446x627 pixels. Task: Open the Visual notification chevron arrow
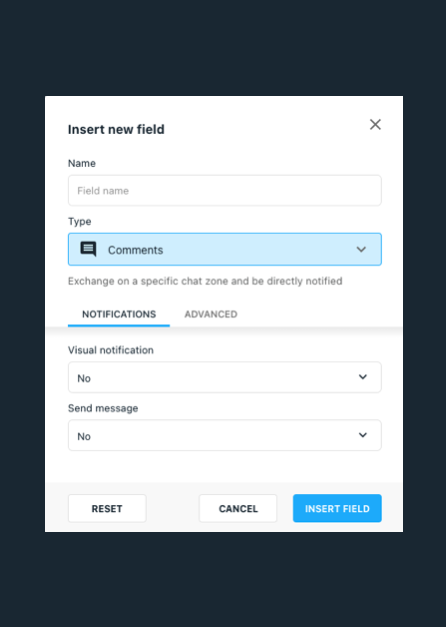(x=363, y=377)
